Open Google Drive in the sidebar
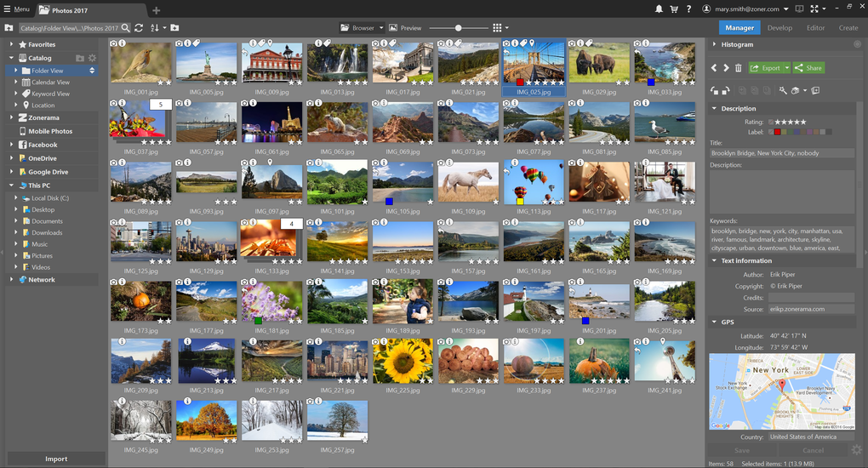 tap(49, 172)
